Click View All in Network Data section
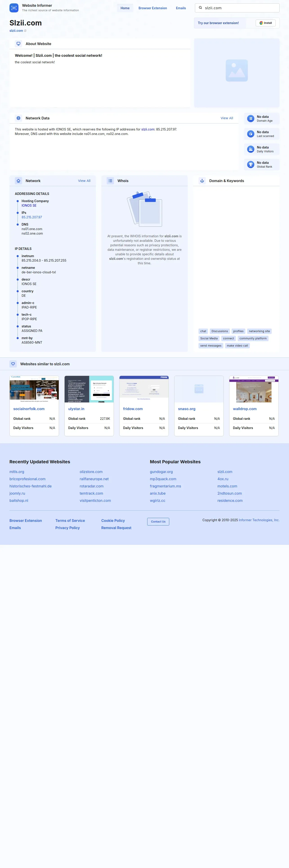The height and width of the screenshot is (868, 289). 227,118
